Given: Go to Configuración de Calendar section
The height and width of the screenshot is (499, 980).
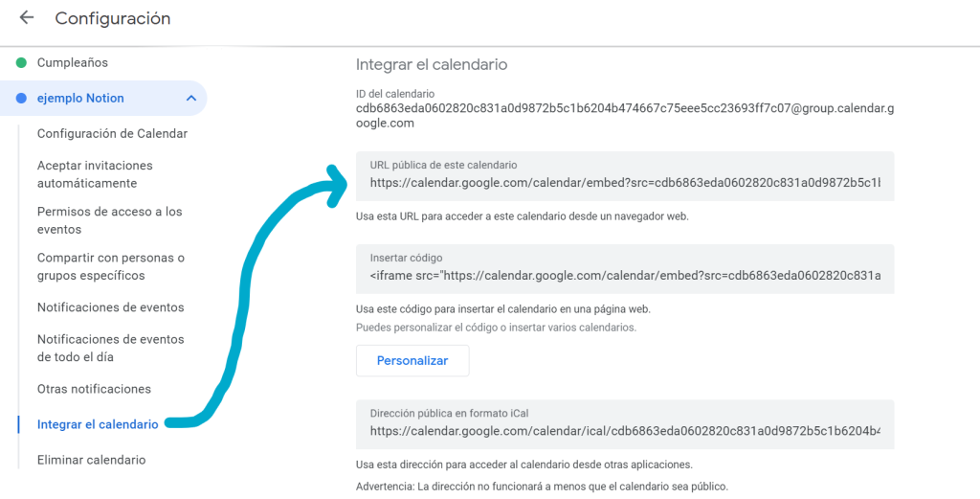Looking at the screenshot, I should (112, 134).
